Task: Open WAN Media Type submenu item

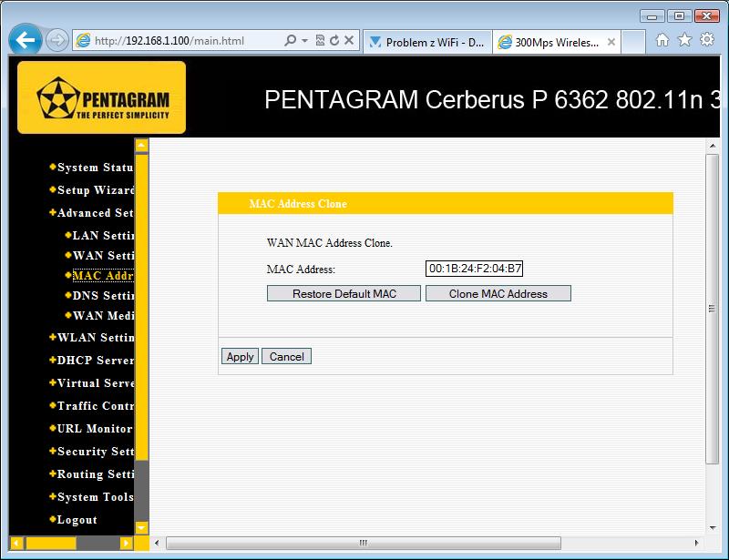Action: click(x=103, y=316)
